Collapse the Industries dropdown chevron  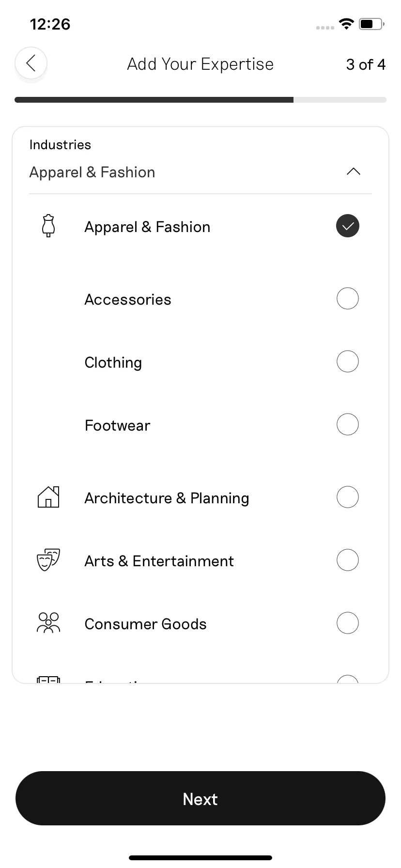click(354, 171)
